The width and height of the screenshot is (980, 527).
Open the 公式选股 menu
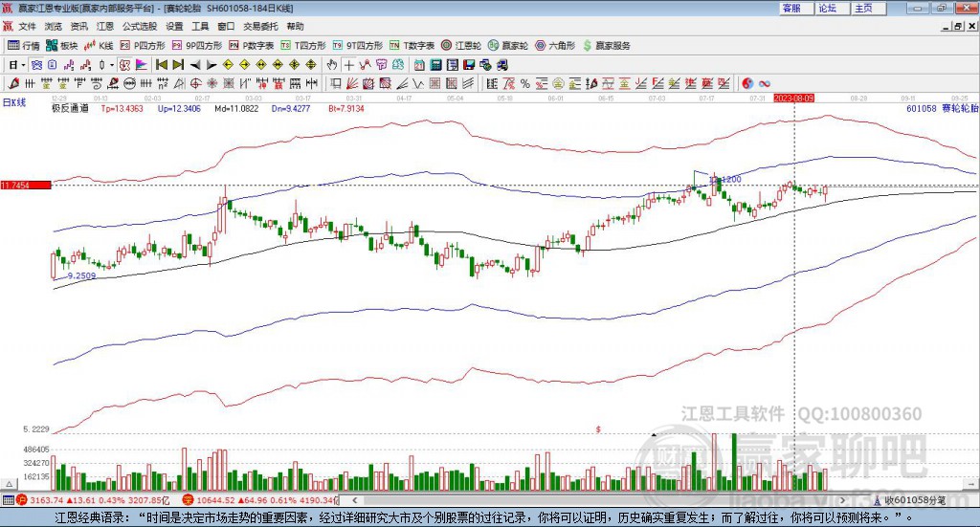click(140, 26)
